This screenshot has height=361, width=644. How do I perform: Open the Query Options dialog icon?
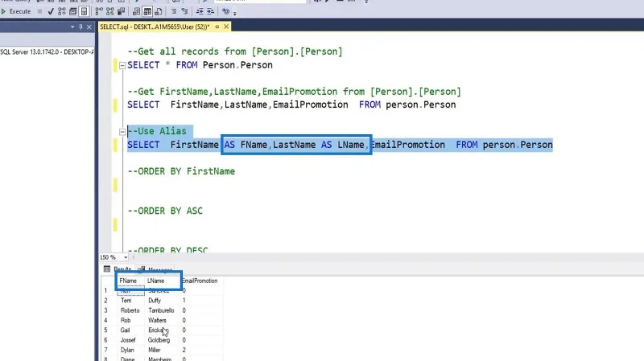coord(72,11)
